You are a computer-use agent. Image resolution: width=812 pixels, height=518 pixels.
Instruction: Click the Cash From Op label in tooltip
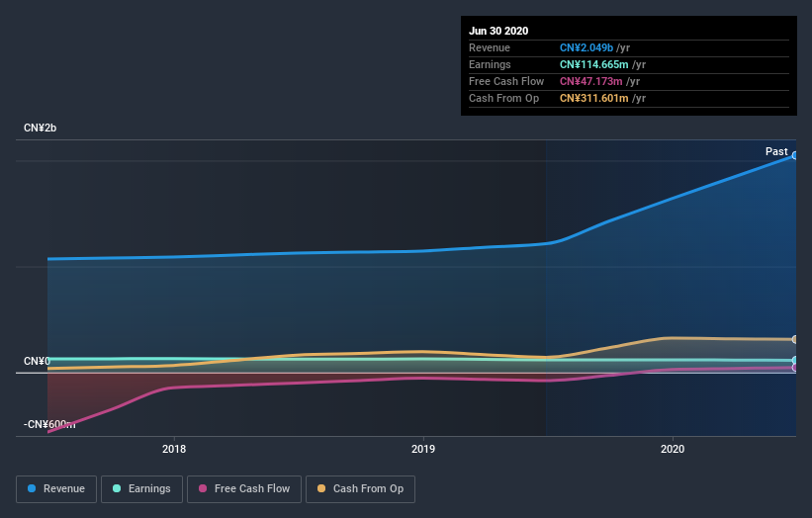503,98
